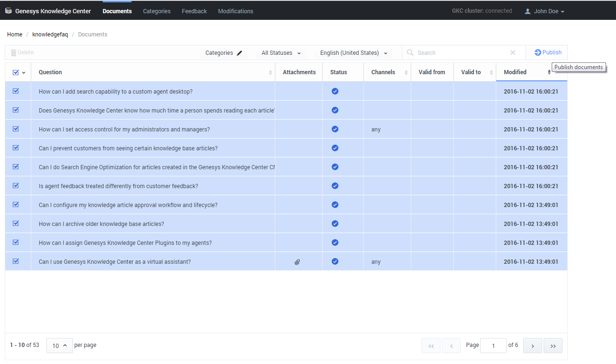Go to last page with double-right arrow

click(553, 346)
